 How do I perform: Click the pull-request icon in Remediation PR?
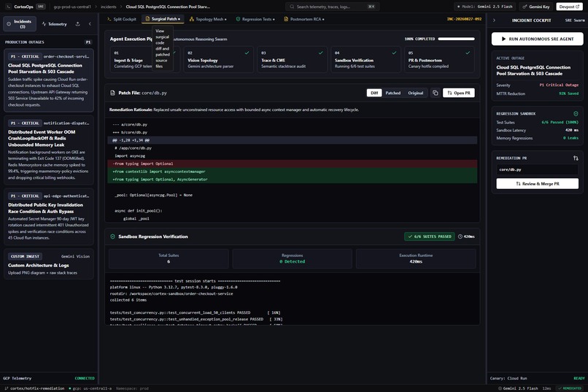576,158
